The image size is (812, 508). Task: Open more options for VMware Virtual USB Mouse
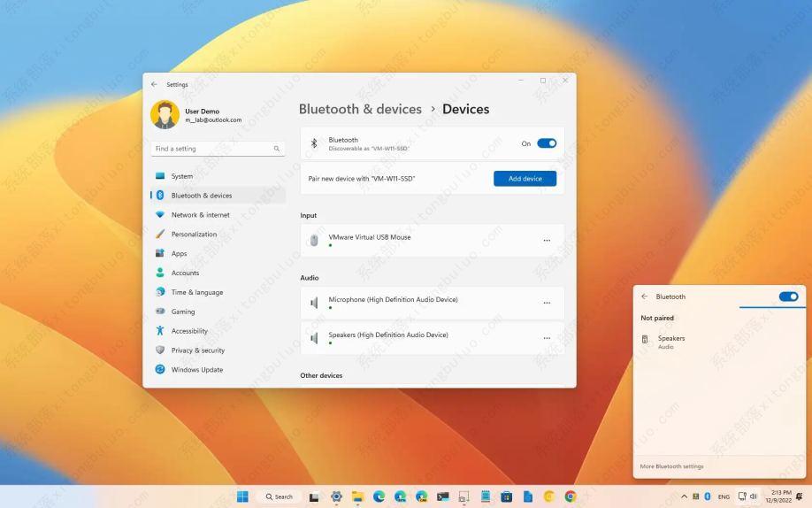547,241
